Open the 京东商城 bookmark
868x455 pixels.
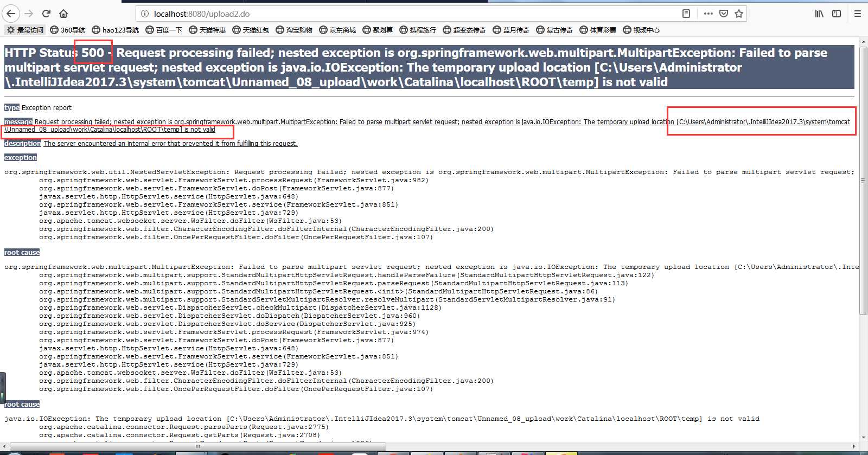pyautogui.click(x=337, y=30)
